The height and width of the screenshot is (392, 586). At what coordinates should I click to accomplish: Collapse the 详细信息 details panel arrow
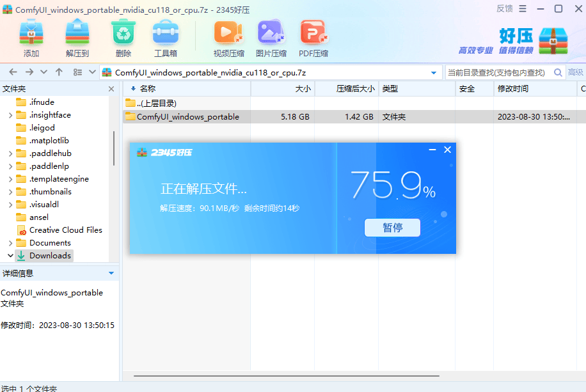111,273
